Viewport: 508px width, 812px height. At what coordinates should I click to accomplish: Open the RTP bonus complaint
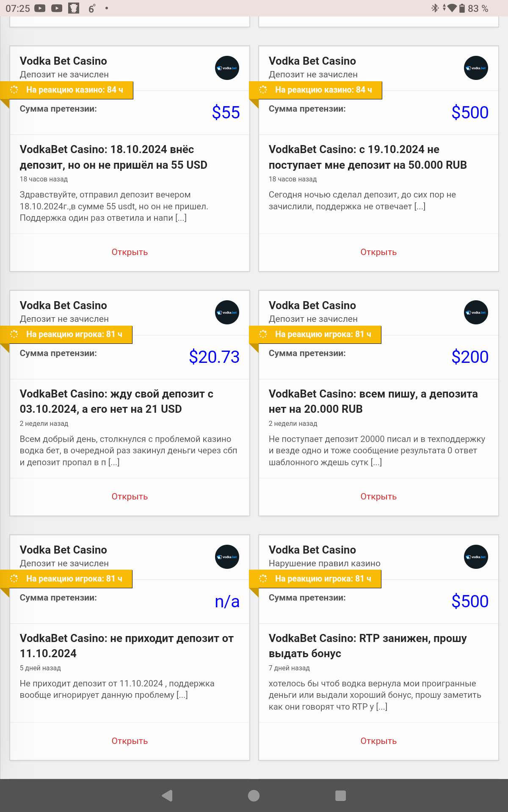tap(378, 741)
